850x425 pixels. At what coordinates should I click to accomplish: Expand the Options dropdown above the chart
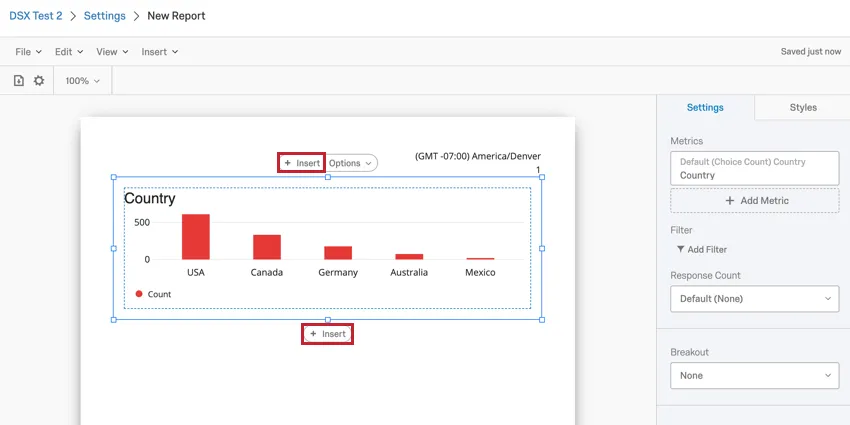point(350,163)
